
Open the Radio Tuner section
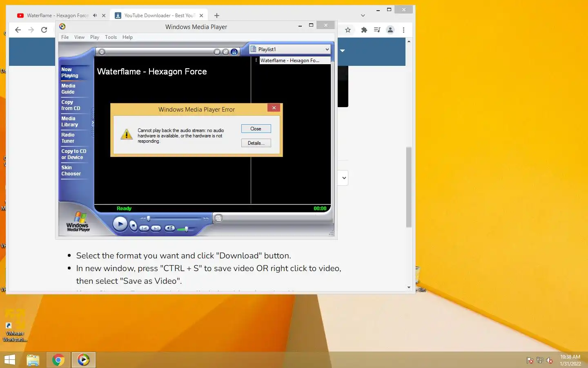(x=68, y=138)
